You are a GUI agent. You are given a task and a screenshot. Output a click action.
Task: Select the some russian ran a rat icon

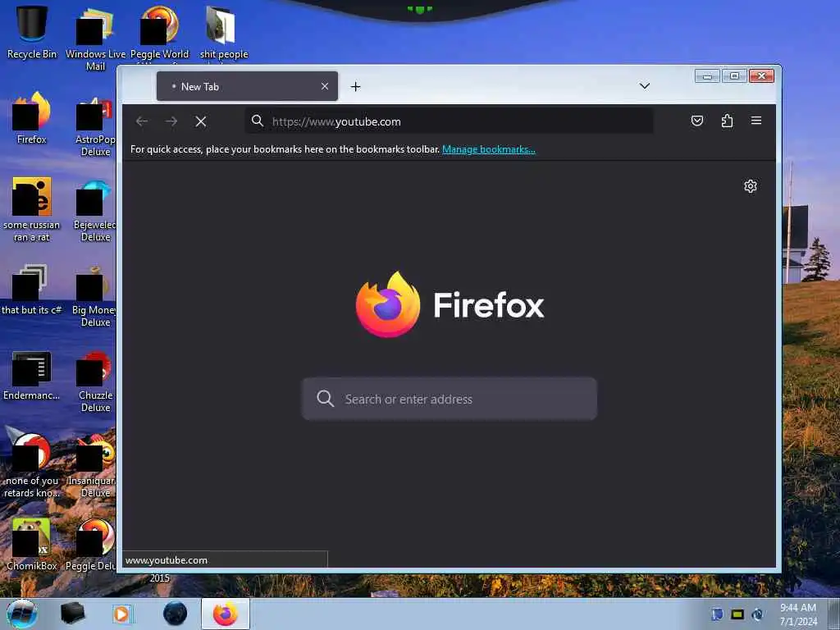click(32, 209)
